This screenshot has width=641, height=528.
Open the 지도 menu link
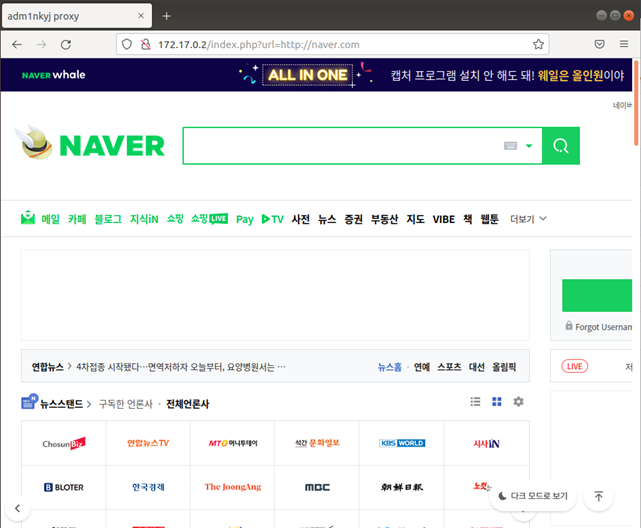(415, 219)
